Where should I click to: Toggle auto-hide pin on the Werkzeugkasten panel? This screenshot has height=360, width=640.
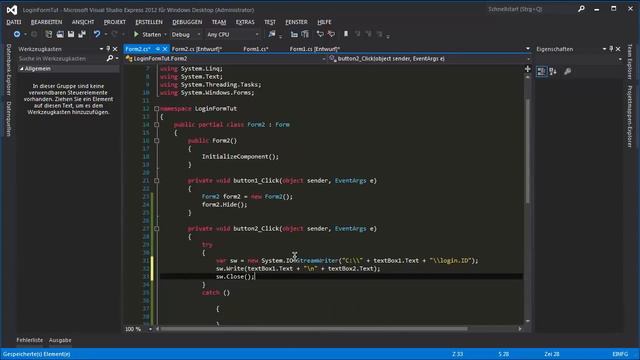[108, 49]
